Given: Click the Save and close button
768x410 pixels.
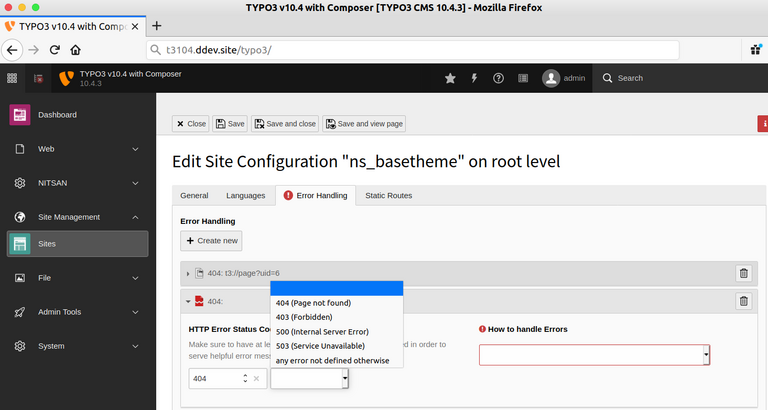Looking at the screenshot, I should tap(285, 124).
